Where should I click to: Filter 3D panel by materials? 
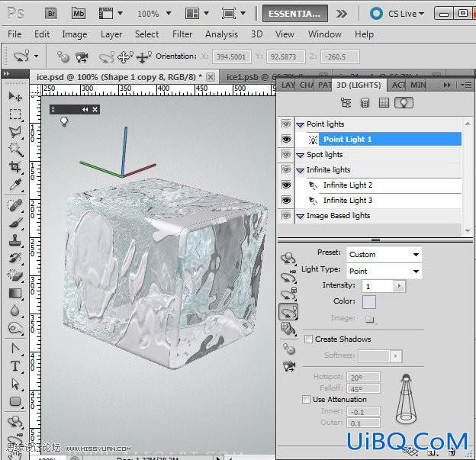(x=384, y=103)
